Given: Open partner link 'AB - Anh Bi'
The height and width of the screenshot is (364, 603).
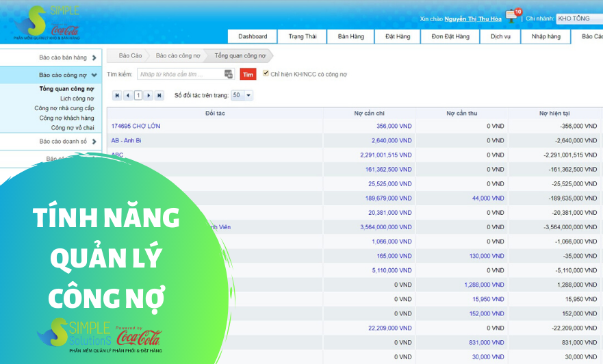Looking at the screenshot, I should 126,141.
